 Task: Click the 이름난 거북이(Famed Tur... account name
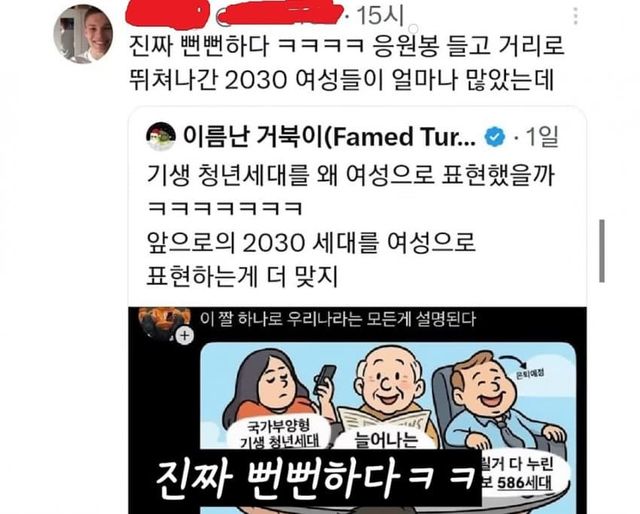tap(329, 137)
